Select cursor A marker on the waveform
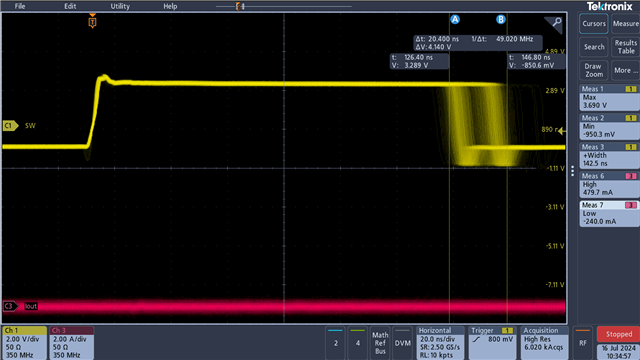 pyautogui.click(x=455, y=19)
